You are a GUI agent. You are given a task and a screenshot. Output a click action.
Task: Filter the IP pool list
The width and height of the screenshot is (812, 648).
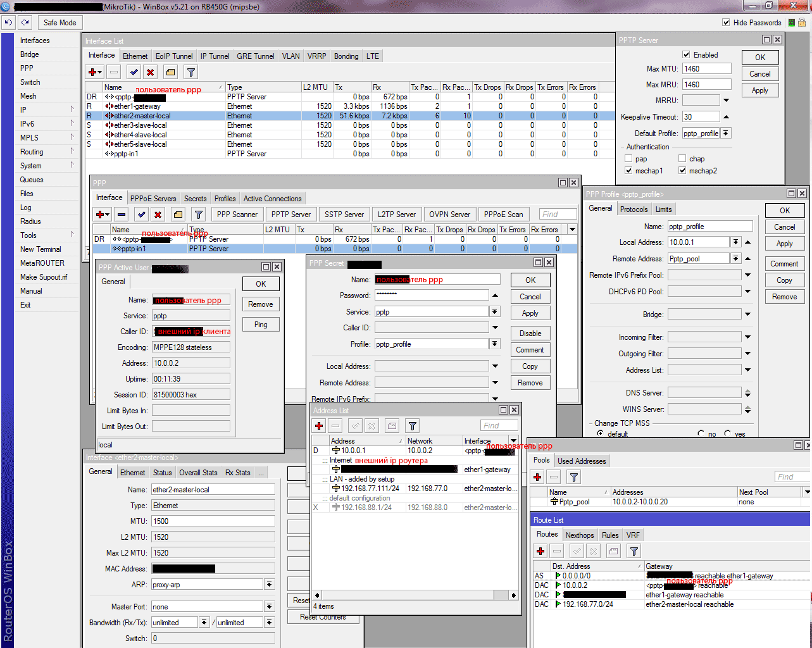tap(574, 477)
